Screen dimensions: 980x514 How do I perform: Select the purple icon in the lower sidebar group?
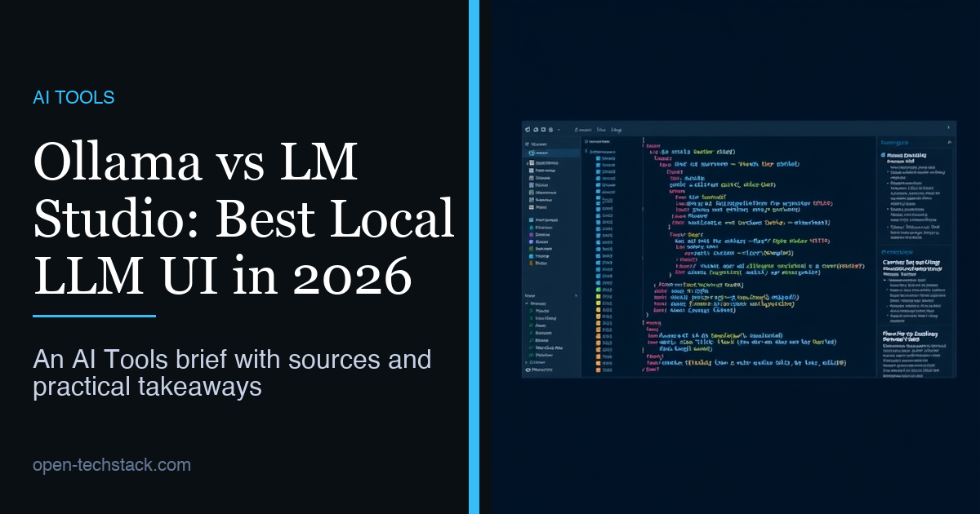[532, 234]
